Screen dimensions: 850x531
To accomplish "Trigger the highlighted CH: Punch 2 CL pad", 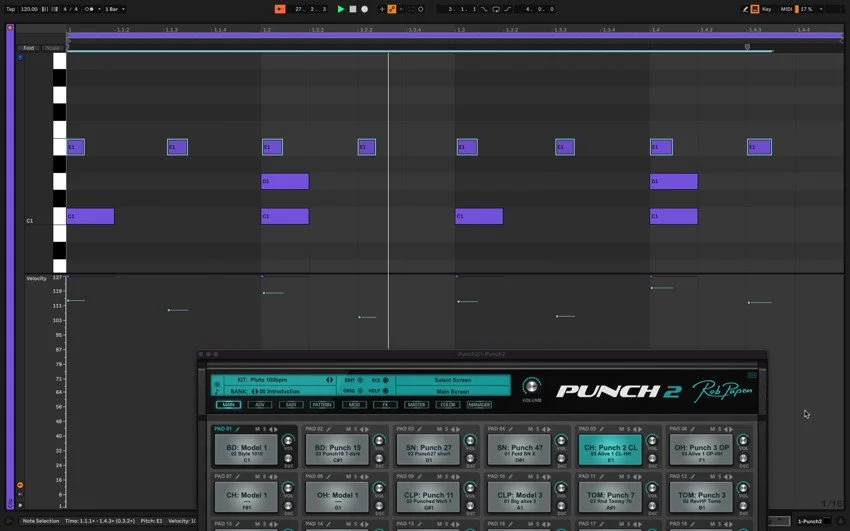I will click(610, 450).
